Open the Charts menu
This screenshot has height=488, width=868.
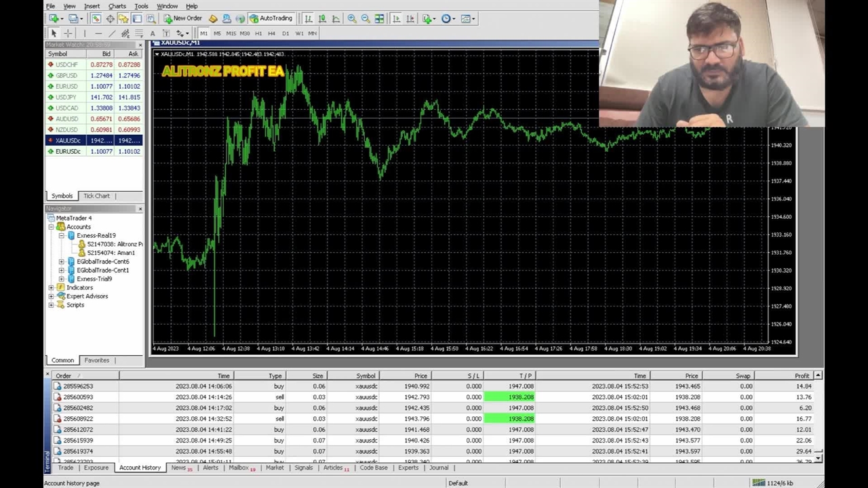point(117,6)
